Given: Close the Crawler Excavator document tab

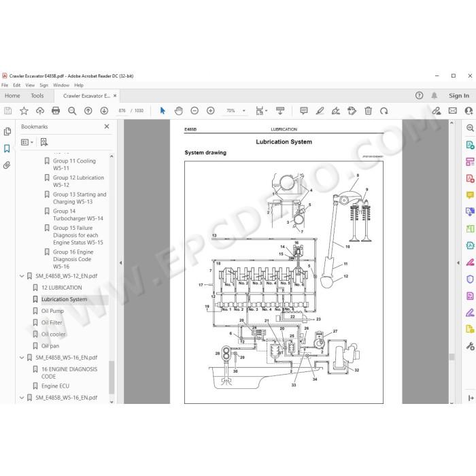Looking at the screenshot, I should click(115, 96).
